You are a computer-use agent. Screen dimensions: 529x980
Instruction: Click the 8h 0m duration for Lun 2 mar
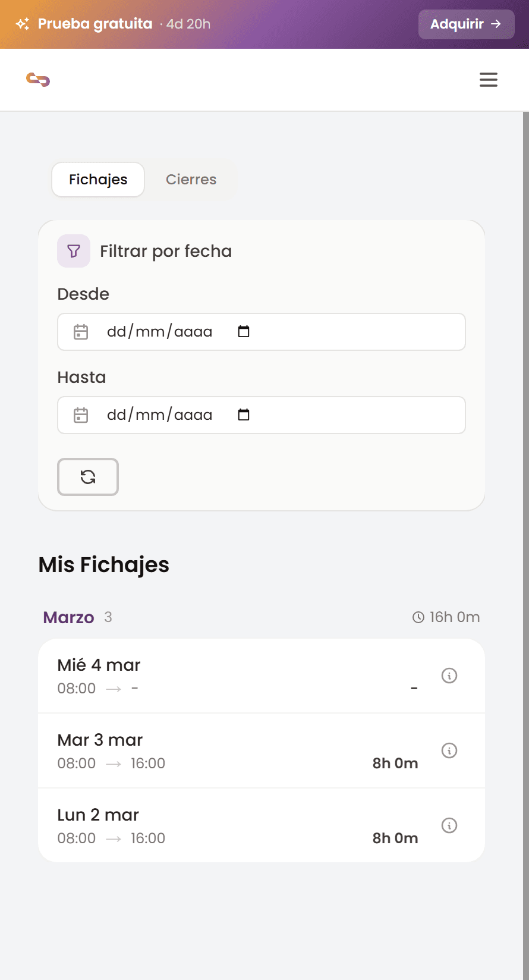[x=395, y=838]
